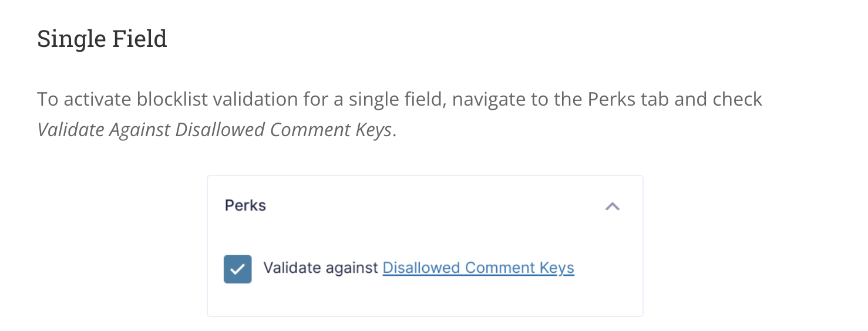Image resolution: width=868 pixels, height=331 pixels.
Task: Open the Disallowed Comment Keys link
Action: (x=478, y=268)
